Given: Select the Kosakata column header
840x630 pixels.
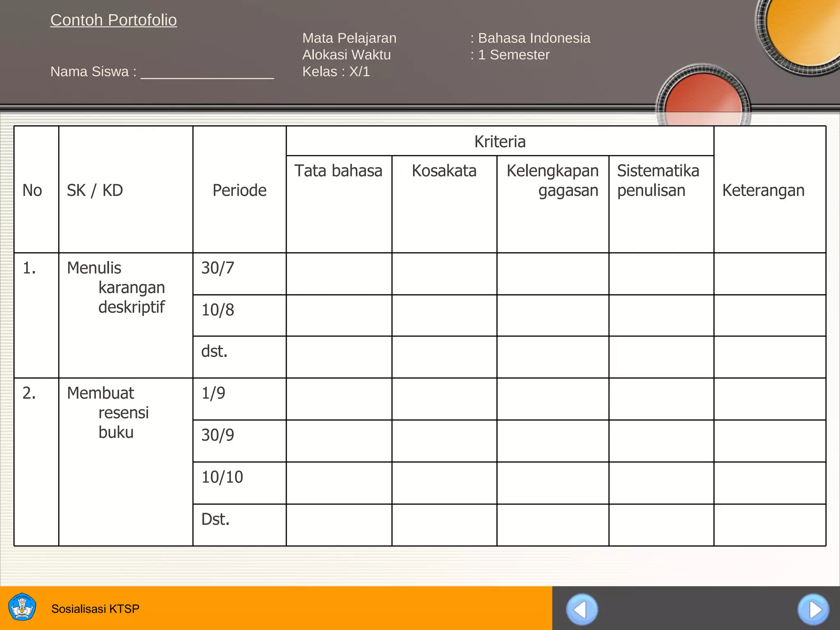Looking at the screenshot, I should click(444, 171).
